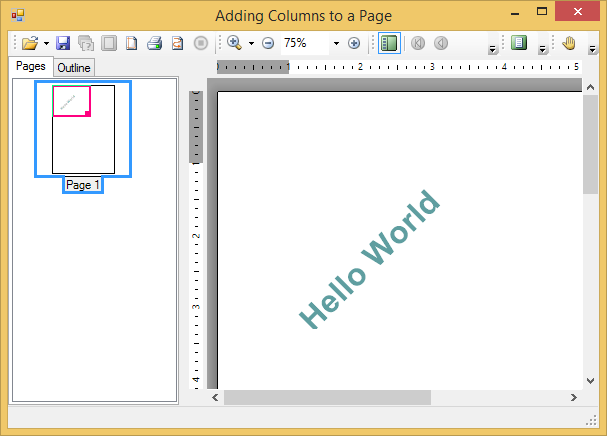Select the Page 1 label
Image resolution: width=607 pixels, height=436 pixels.
pos(83,185)
